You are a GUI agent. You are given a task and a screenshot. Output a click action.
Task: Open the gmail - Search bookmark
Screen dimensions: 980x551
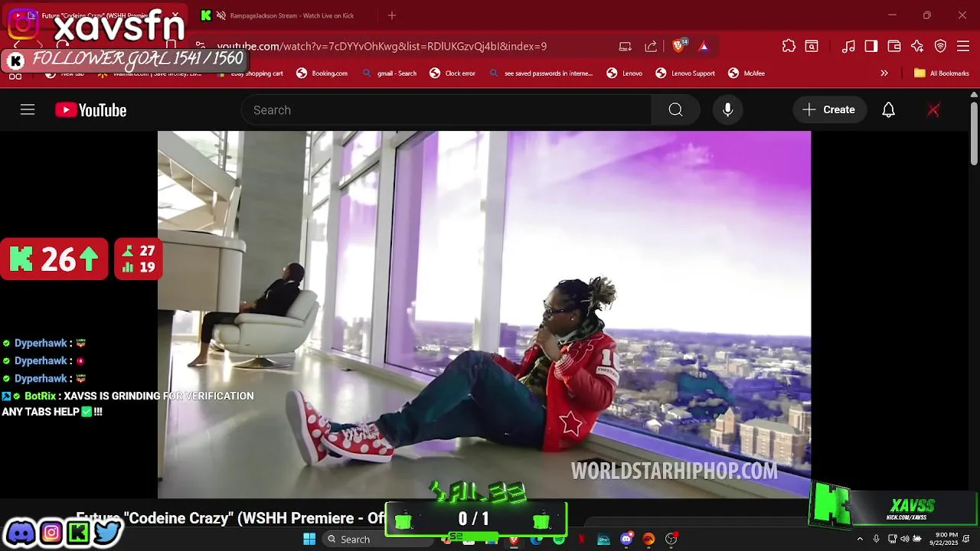(390, 73)
